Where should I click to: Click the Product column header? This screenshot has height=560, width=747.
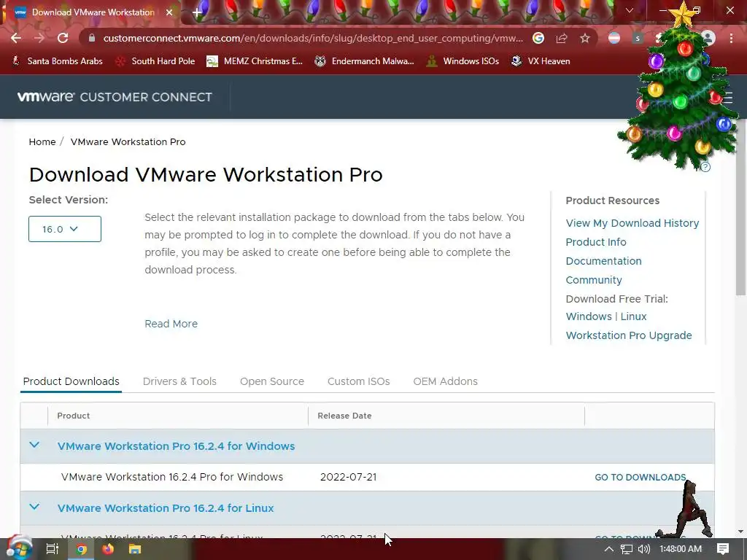click(x=74, y=416)
